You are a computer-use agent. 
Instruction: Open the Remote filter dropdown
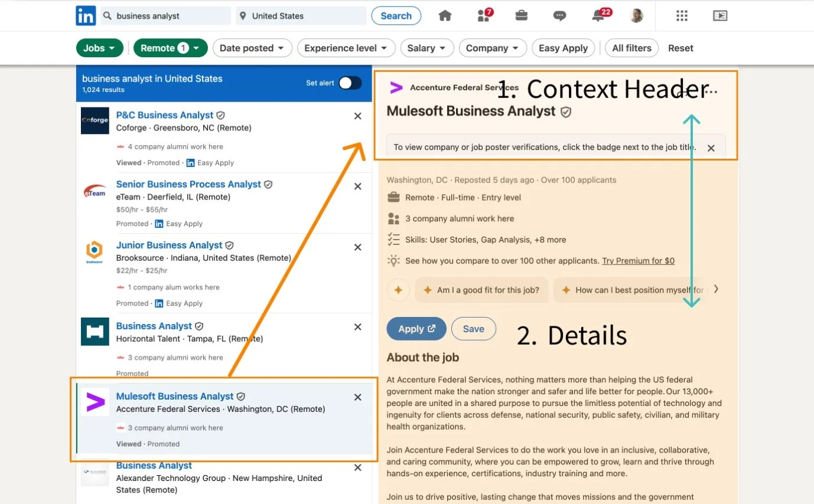(171, 48)
